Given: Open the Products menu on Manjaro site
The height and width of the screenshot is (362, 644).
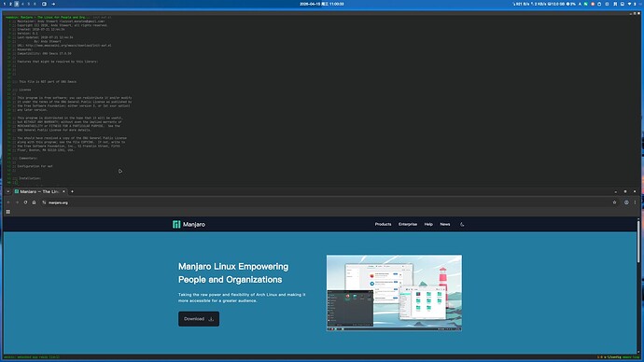Looking at the screenshot, I should [x=383, y=224].
